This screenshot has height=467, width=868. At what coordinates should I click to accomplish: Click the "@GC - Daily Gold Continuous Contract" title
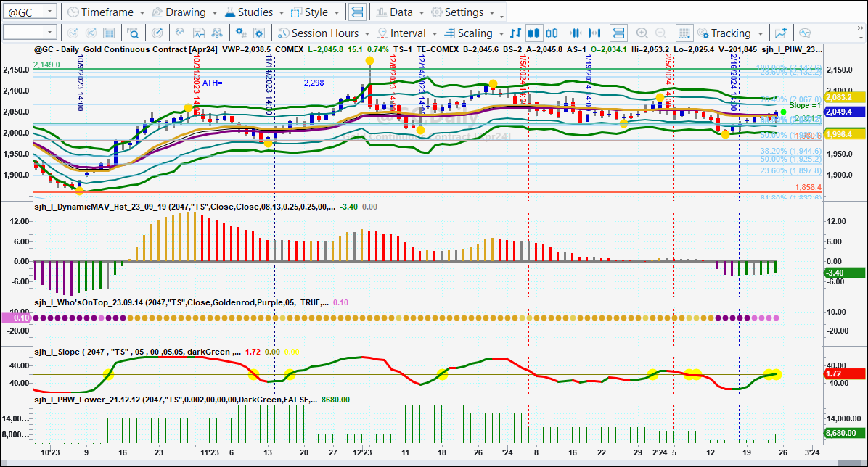coord(111,49)
